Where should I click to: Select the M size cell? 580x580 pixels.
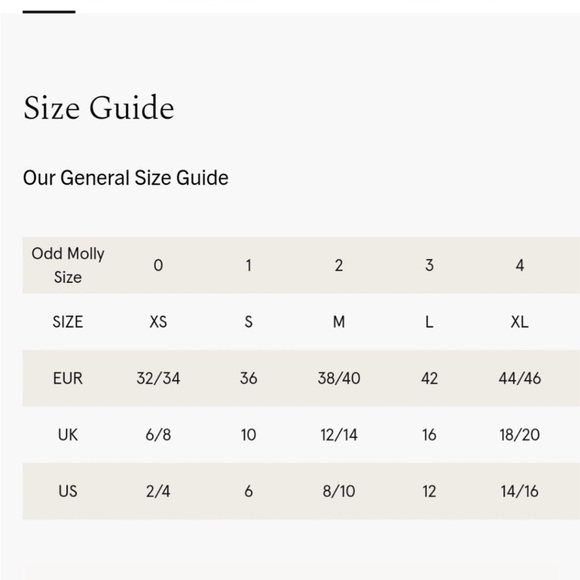[339, 322]
